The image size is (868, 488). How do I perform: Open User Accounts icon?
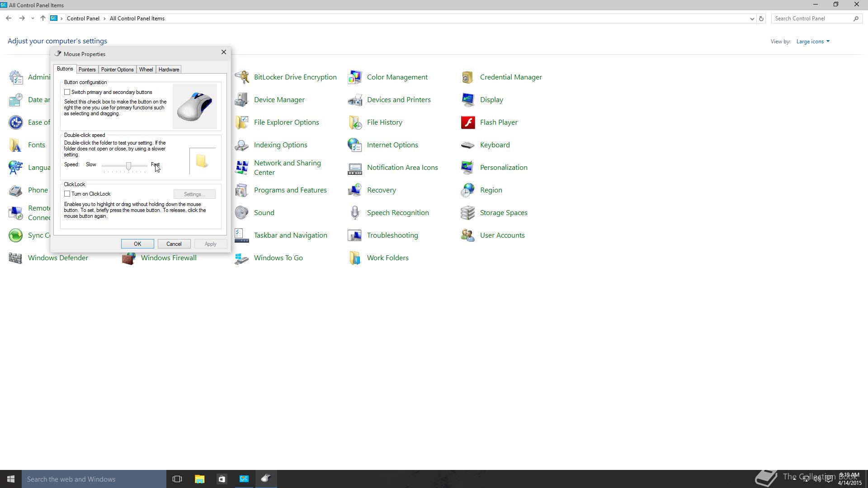click(x=468, y=235)
